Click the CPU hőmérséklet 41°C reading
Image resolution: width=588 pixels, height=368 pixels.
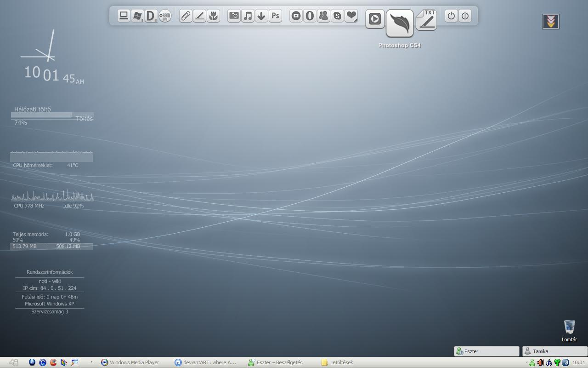[45, 165]
